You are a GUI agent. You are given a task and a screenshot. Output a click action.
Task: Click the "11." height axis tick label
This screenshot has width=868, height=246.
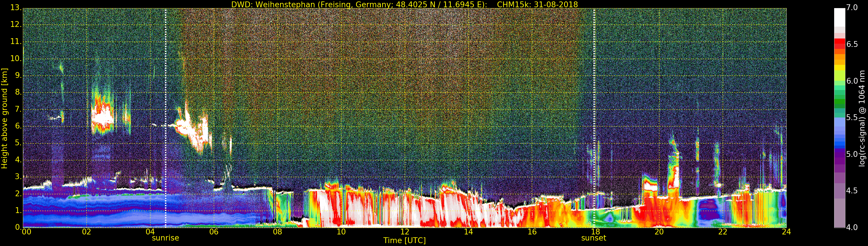16,42
